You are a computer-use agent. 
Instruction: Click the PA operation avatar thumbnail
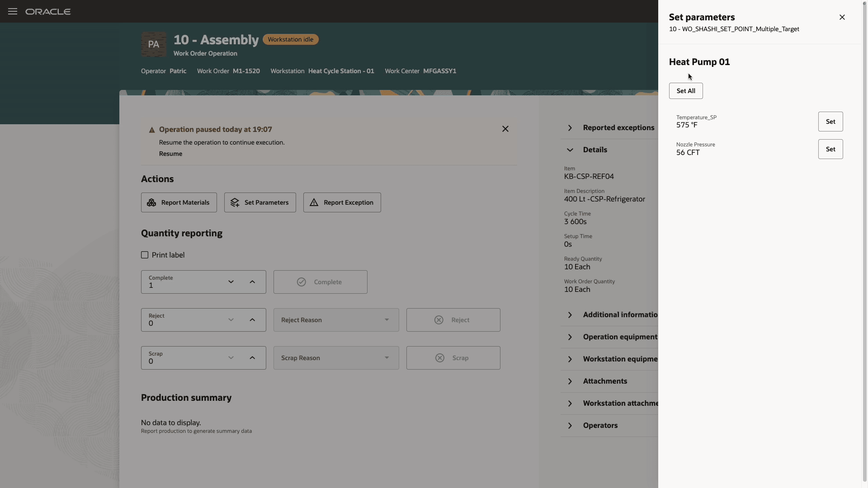[x=154, y=44]
